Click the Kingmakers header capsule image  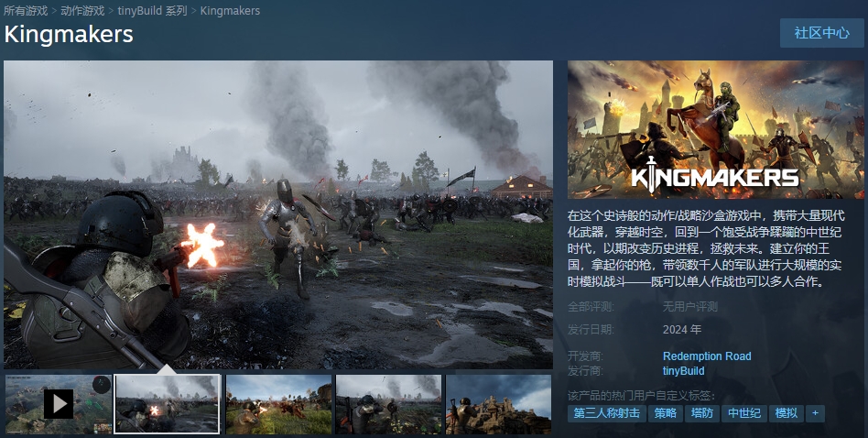pos(715,129)
